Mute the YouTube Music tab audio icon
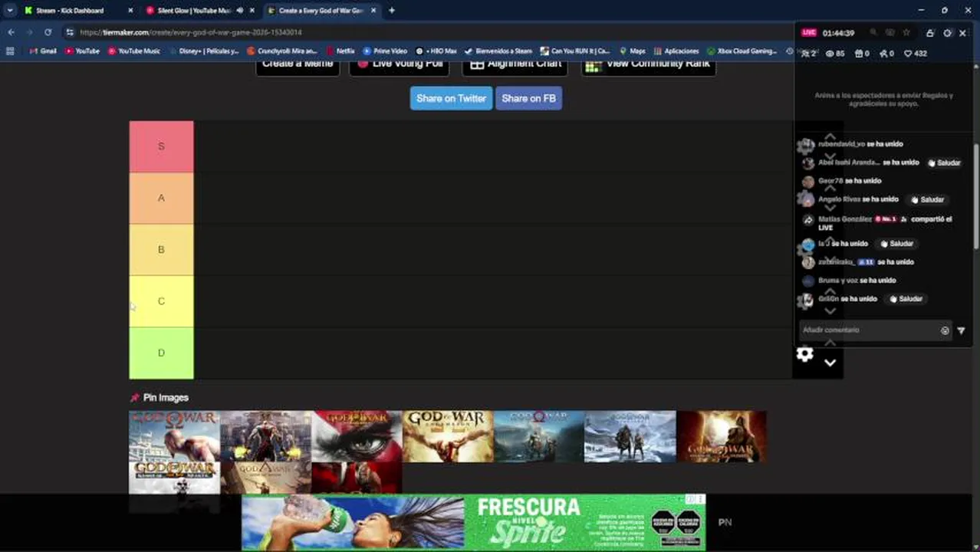 point(240,11)
